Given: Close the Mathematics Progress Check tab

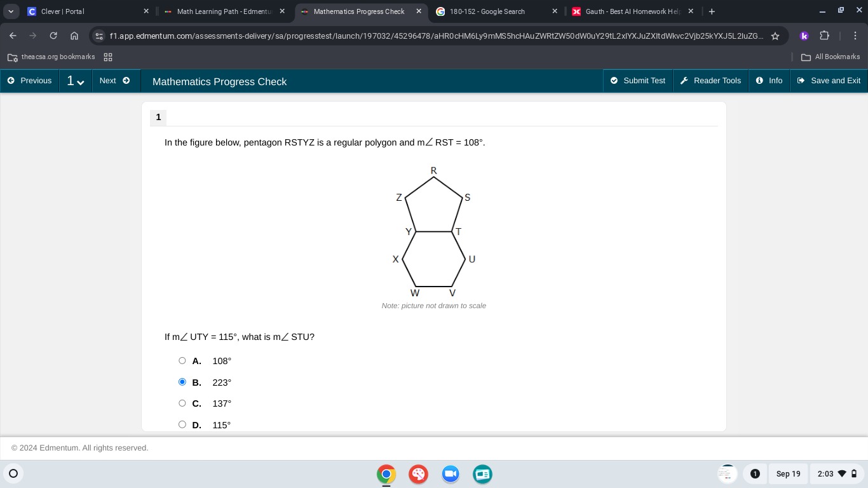Looking at the screenshot, I should coord(418,11).
